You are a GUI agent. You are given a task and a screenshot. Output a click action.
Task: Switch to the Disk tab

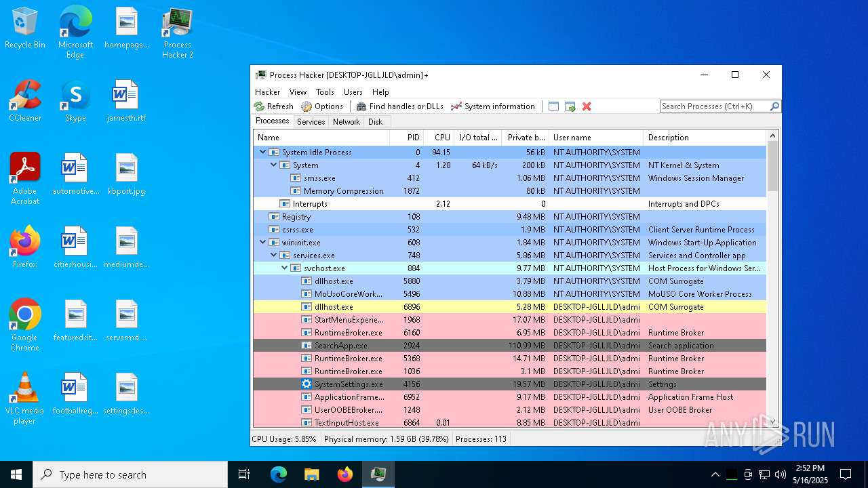click(375, 122)
